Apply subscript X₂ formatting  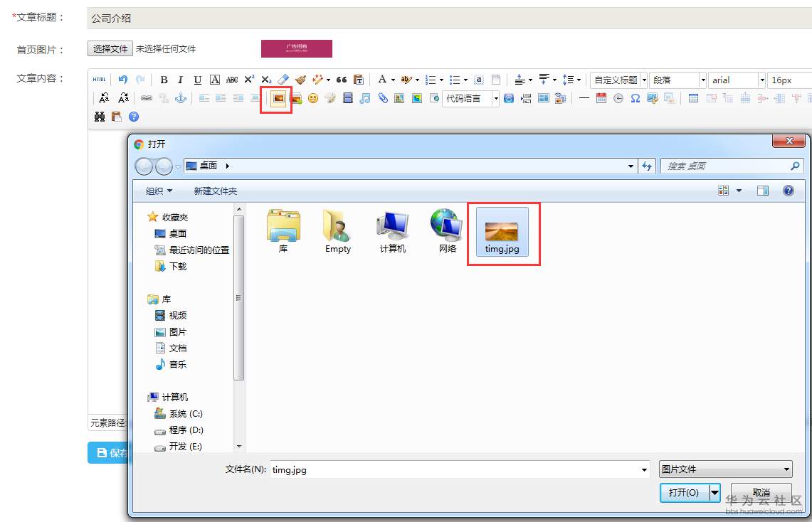266,80
